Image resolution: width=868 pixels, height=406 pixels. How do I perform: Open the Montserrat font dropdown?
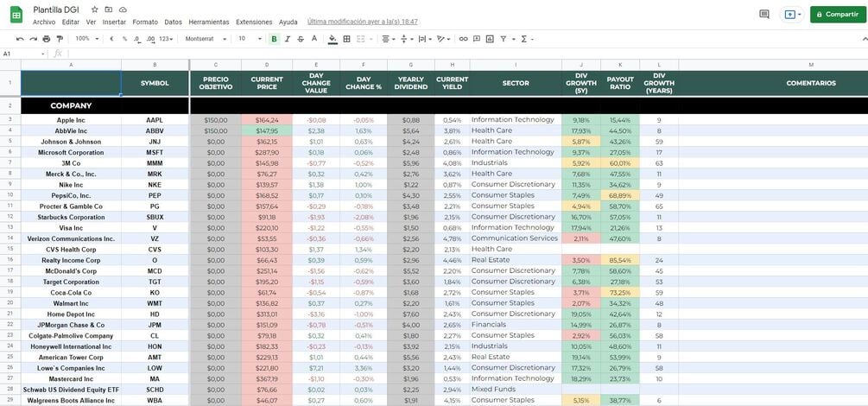tap(206, 39)
